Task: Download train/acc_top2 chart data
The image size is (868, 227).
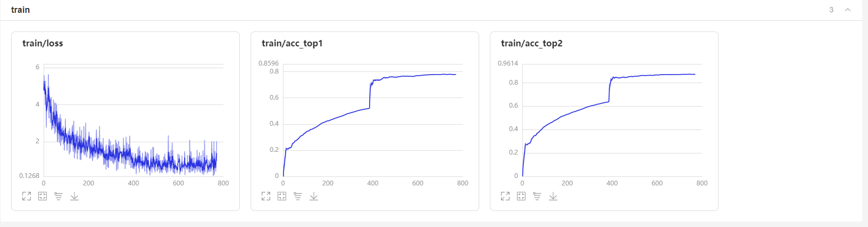Action: [553, 196]
